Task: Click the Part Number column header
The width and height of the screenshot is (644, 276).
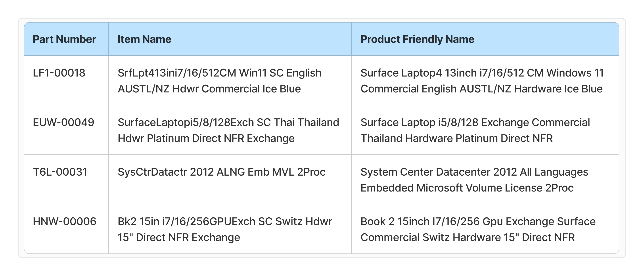Action: (65, 39)
